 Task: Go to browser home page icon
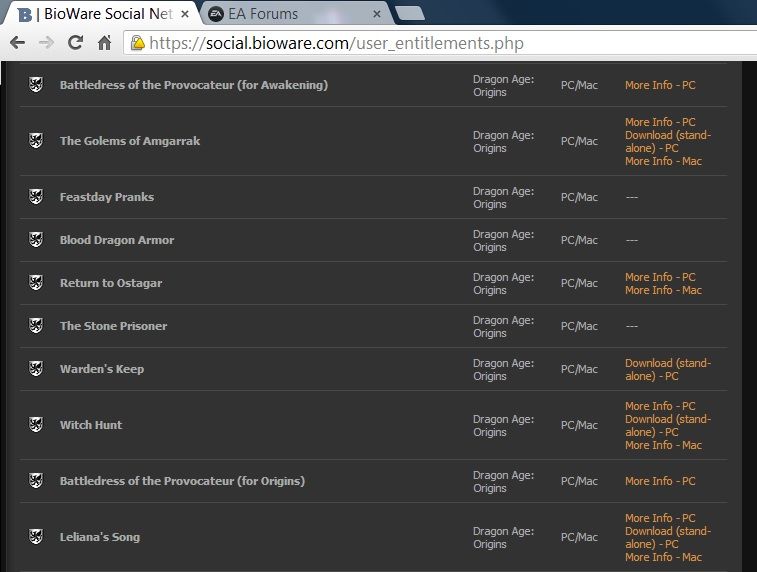(104, 43)
